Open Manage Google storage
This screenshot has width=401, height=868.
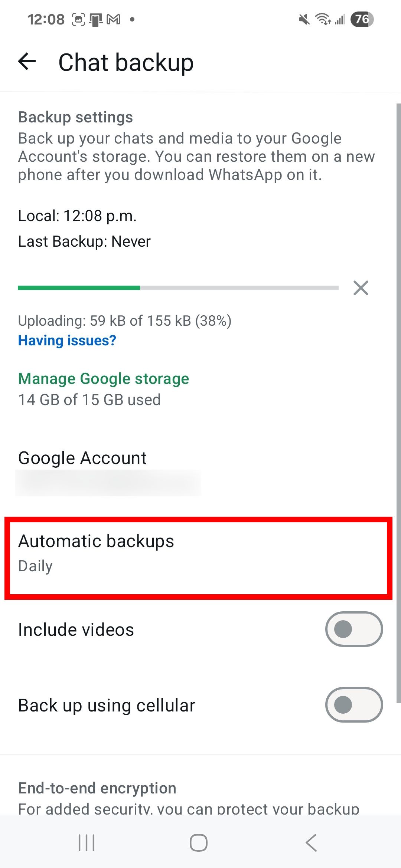click(x=103, y=378)
